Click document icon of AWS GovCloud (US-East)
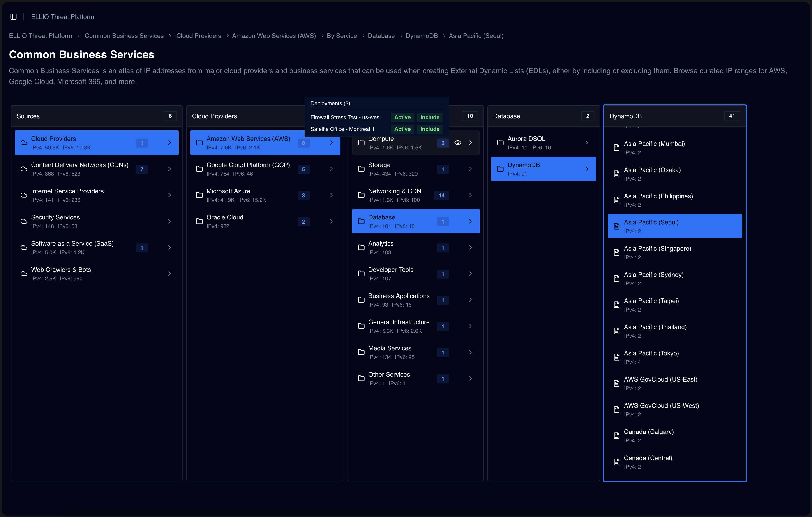Image resolution: width=812 pixels, height=517 pixels. point(616,383)
